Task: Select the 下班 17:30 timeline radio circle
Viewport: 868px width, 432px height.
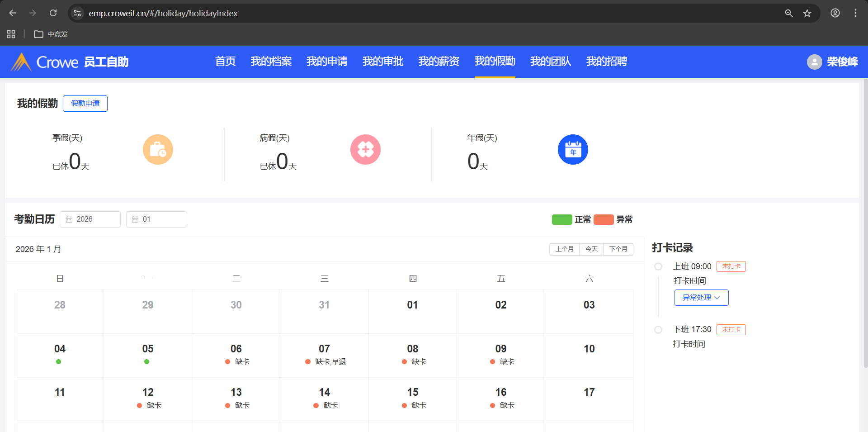Action: [658, 330]
